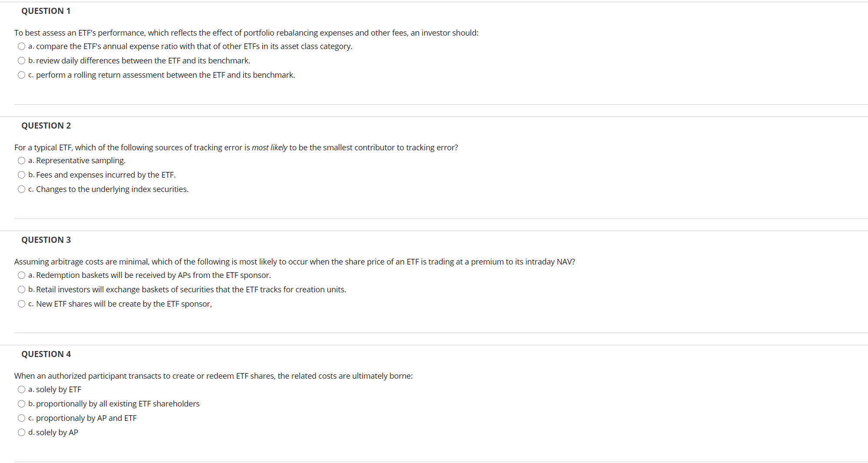The width and height of the screenshot is (868, 463).
Task: Select answer a Redemption baskets in Question 3
Action: (x=21, y=275)
